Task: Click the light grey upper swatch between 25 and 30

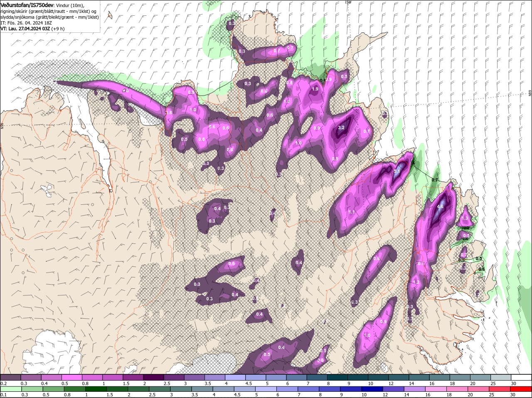Action: 501,377
